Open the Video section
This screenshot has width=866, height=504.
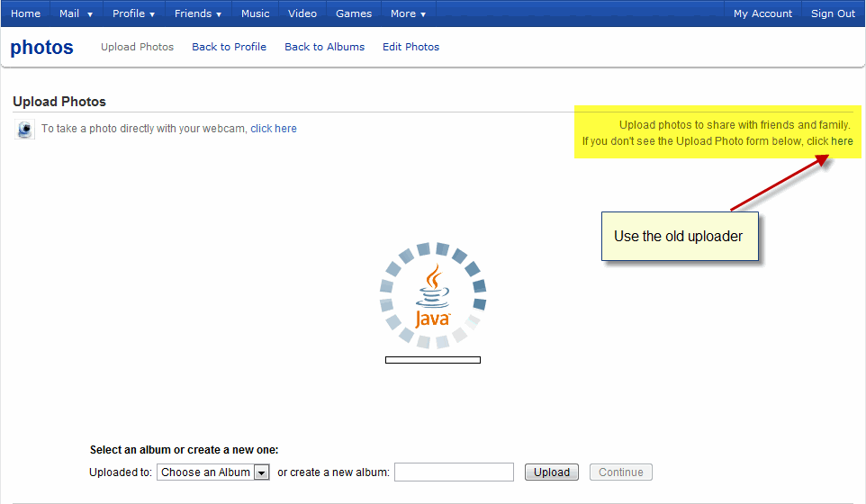[302, 13]
